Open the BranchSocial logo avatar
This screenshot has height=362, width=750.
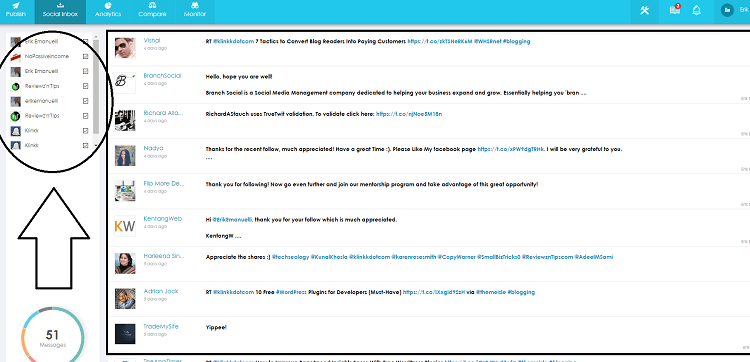coord(125,83)
